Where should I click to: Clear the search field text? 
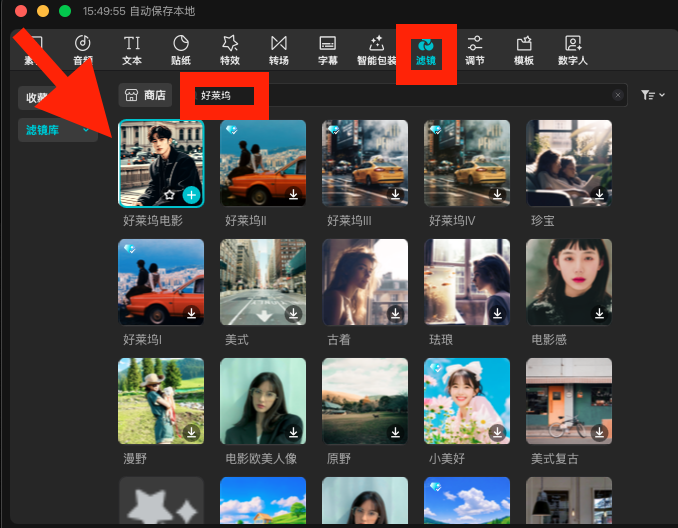click(x=618, y=95)
